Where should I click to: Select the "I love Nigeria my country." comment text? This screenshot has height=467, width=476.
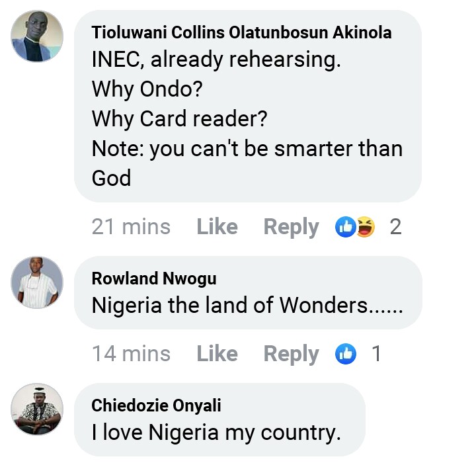(x=216, y=433)
